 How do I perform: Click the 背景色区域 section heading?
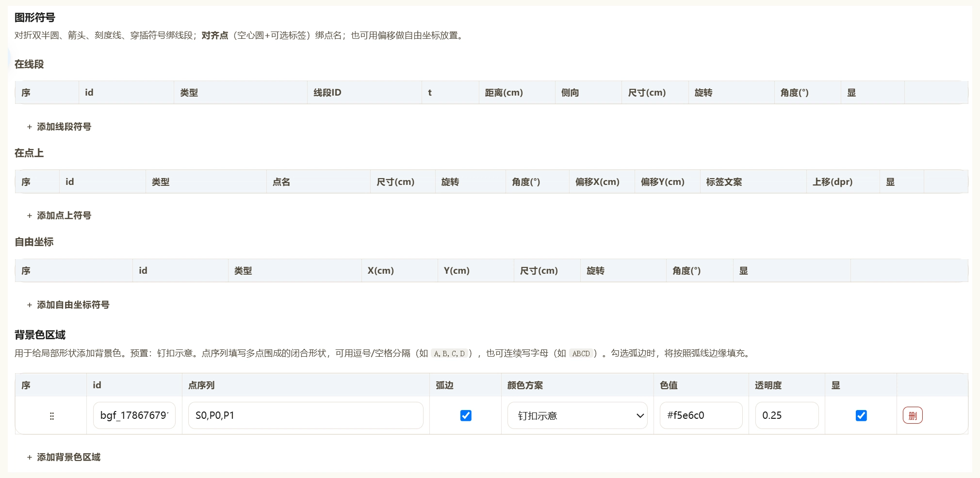[40, 335]
